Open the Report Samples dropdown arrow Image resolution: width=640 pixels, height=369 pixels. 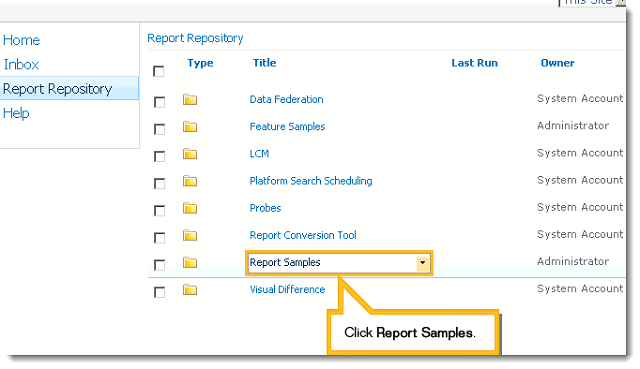pyautogui.click(x=422, y=263)
